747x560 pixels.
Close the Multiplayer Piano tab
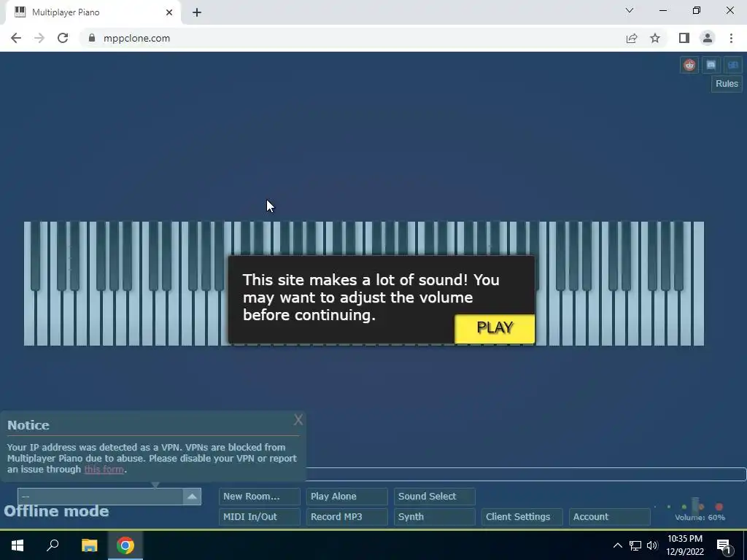click(x=169, y=12)
